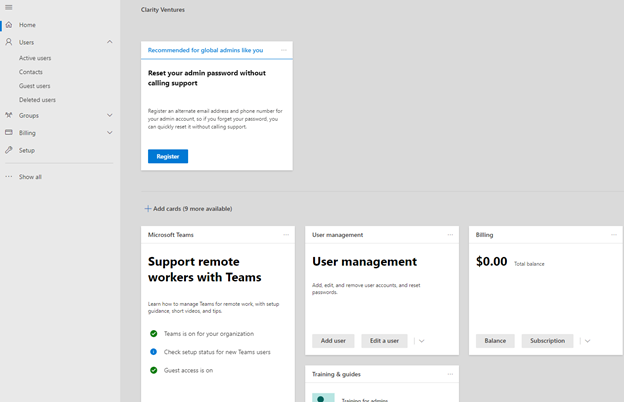The height and width of the screenshot is (402, 624).
Task: Click the Balance button
Action: [495, 341]
